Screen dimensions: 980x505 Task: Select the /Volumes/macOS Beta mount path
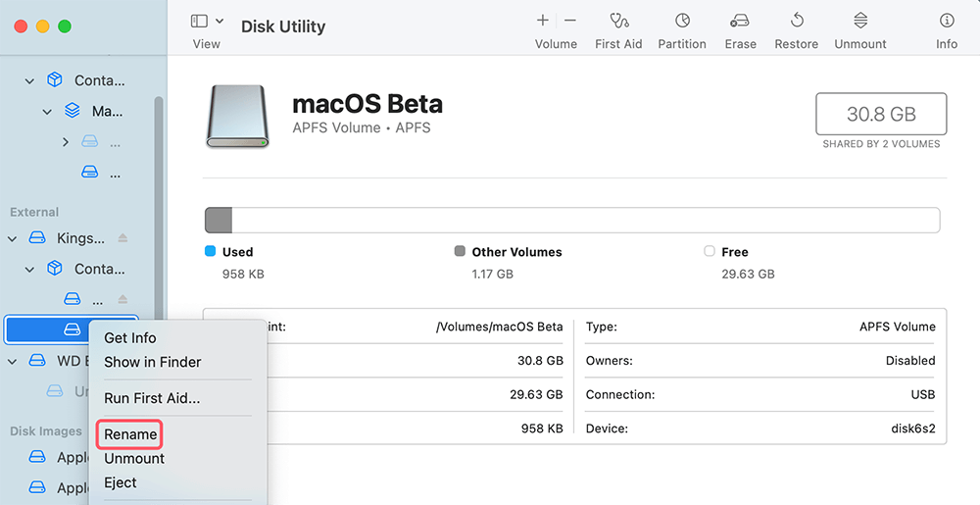[x=500, y=327]
